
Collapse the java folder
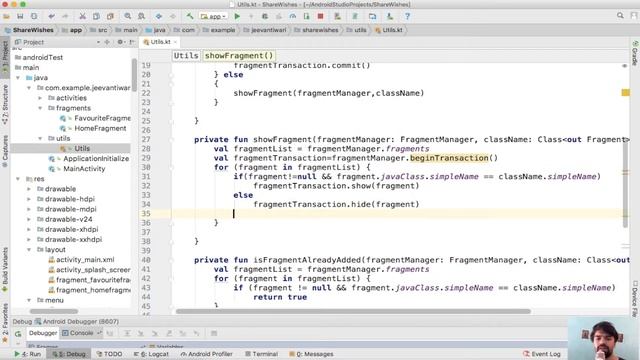coord(18,78)
